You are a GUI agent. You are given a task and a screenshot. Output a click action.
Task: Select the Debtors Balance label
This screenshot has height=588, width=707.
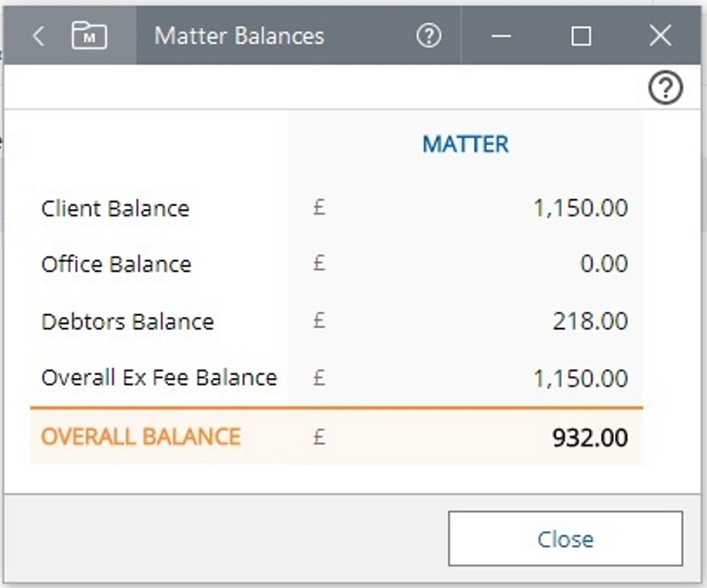127,322
